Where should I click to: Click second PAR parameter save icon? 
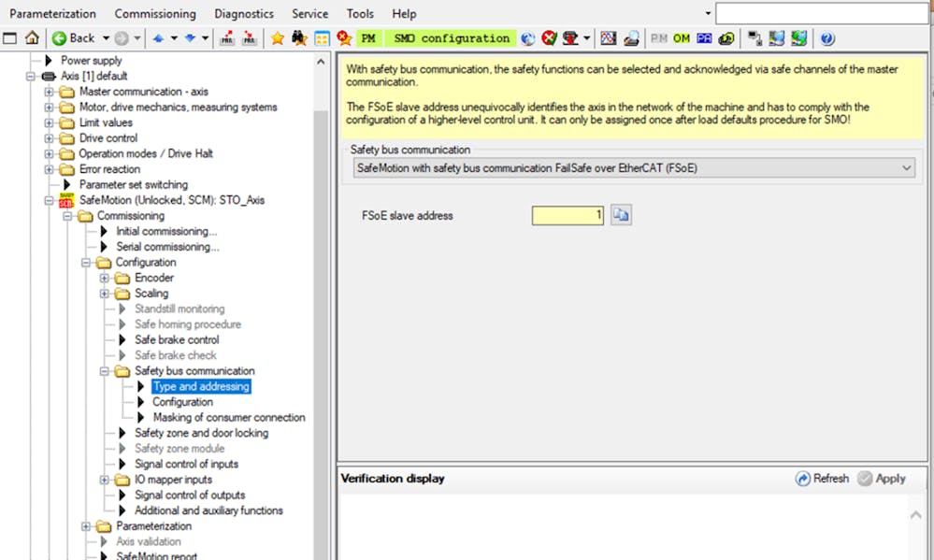pos(250,38)
